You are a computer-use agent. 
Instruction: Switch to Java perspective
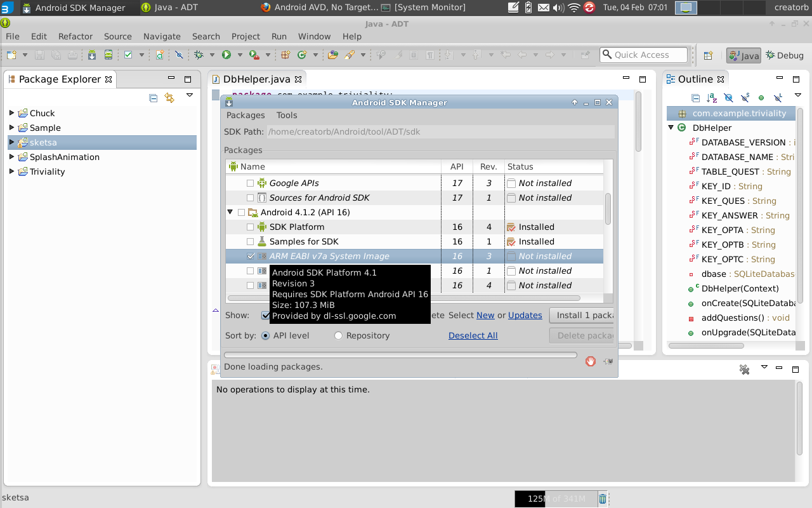743,55
